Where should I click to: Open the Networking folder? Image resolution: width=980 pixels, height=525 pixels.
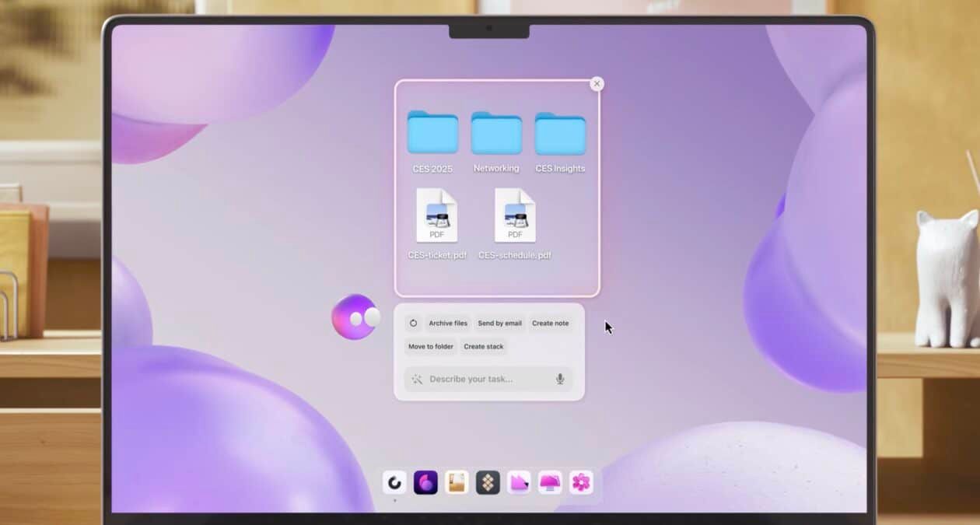pyautogui.click(x=496, y=133)
